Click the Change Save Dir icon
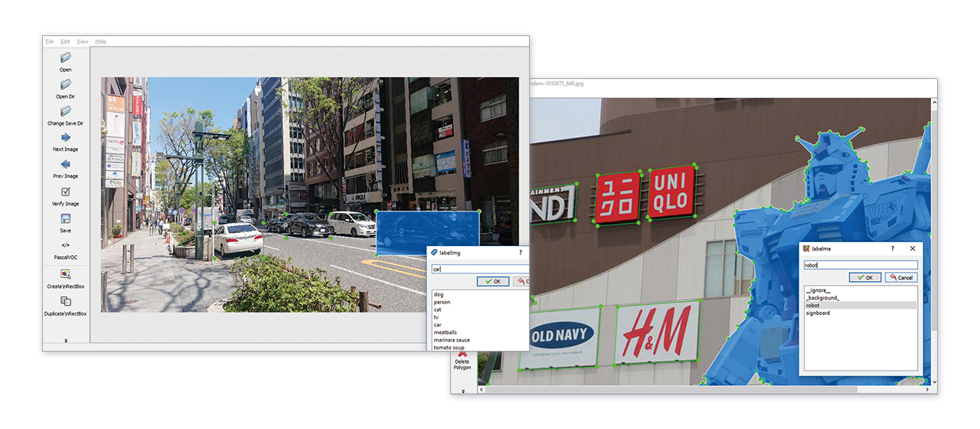The height and width of the screenshot is (429, 980). (x=66, y=112)
